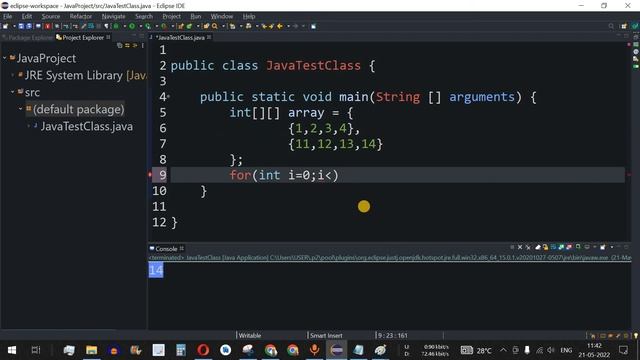Viewport: 640px width, 360px height.
Task: Create a New Java Class
Action: (189, 26)
